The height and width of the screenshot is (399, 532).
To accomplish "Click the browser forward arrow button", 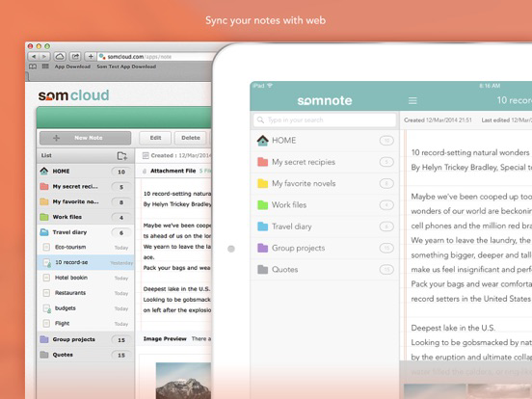I will (x=44, y=56).
